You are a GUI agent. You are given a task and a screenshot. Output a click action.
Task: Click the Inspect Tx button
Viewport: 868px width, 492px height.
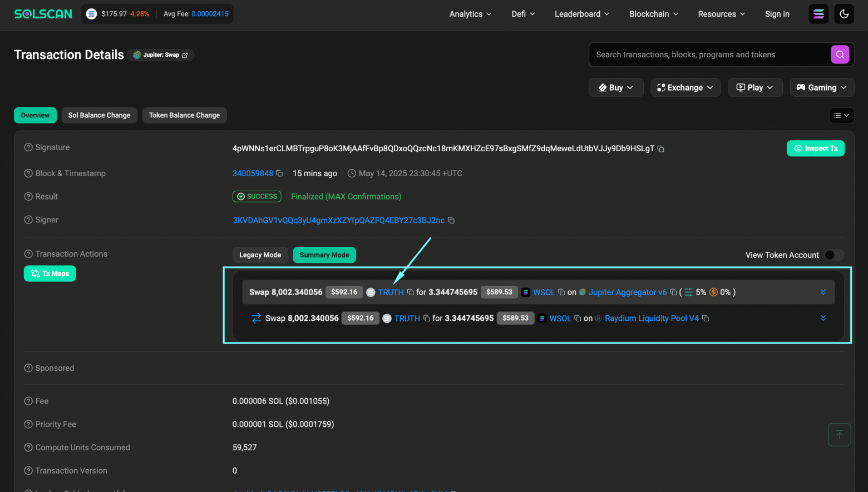pos(815,148)
